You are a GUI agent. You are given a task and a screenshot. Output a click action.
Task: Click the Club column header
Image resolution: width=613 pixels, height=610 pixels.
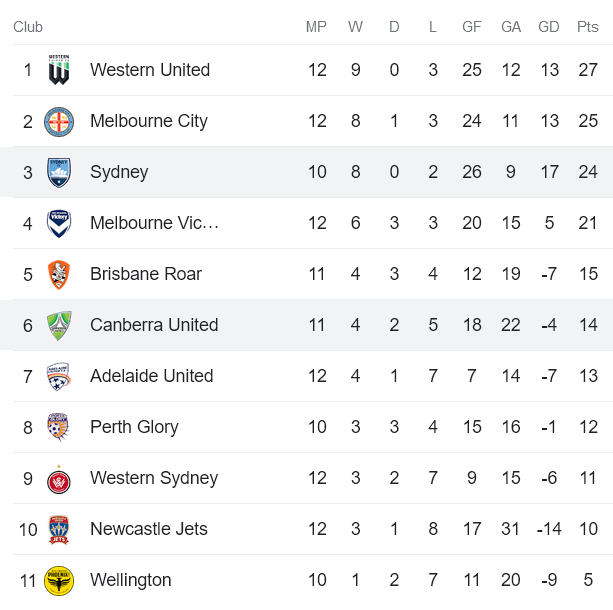[x=28, y=27]
